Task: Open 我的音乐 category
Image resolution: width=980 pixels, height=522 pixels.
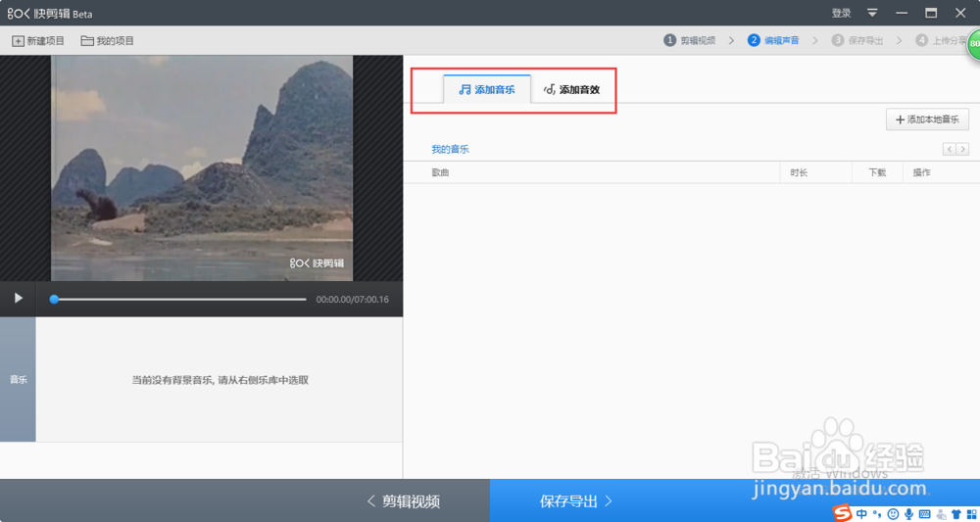Action: [x=450, y=149]
